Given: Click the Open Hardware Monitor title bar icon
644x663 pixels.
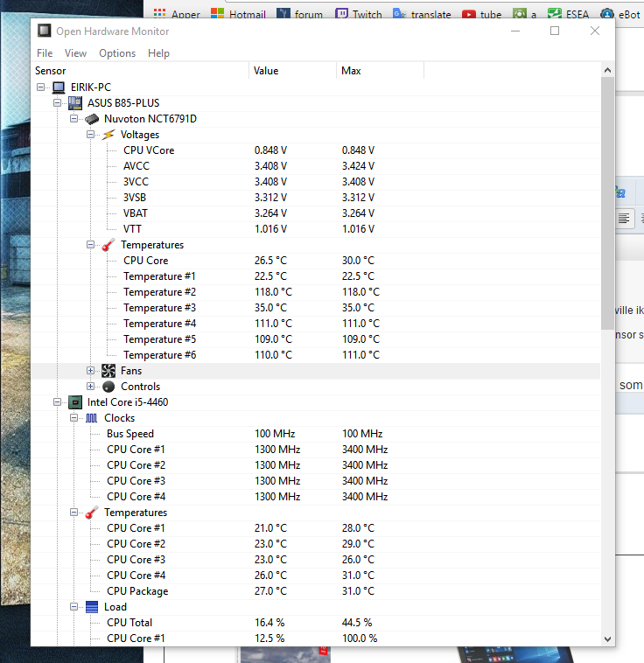Looking at the screenshot, I should (x=44, y=31).
